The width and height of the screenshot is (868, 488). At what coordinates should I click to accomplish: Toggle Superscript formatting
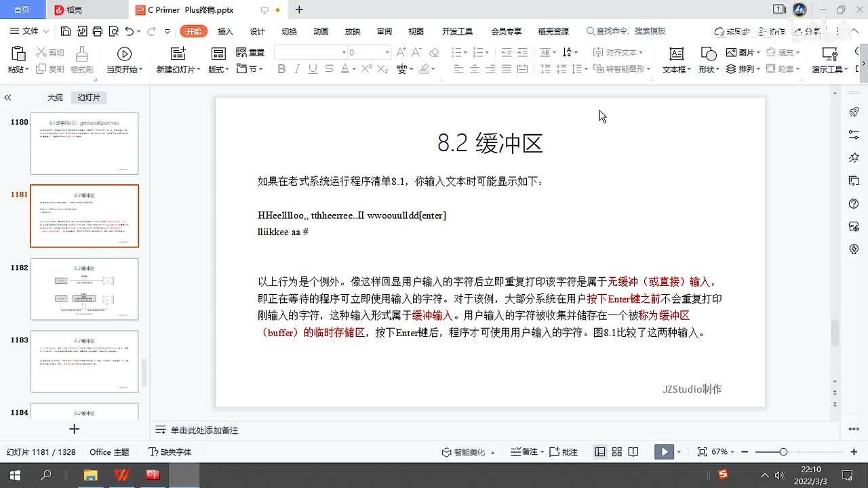(366, 69)
